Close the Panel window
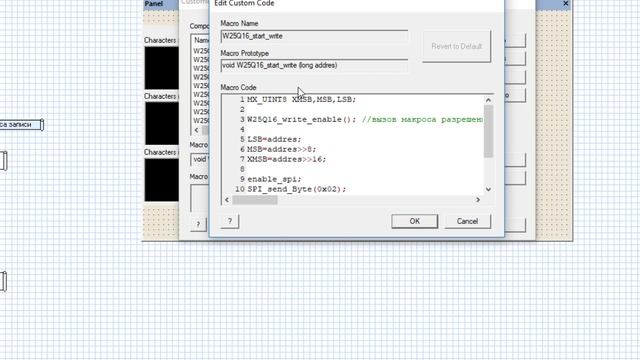640x360 pixels. pyautogui.click(x=565, y=4)
